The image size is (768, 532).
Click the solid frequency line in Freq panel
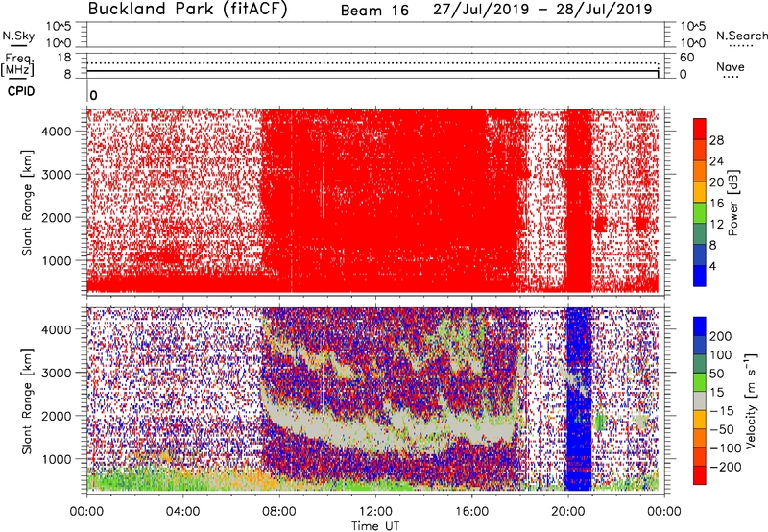pyautogui.click(x=372, y=71)
